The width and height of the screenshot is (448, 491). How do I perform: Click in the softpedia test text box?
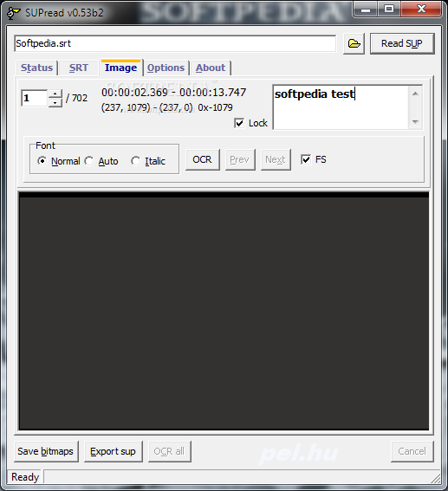tap(341, 107)
